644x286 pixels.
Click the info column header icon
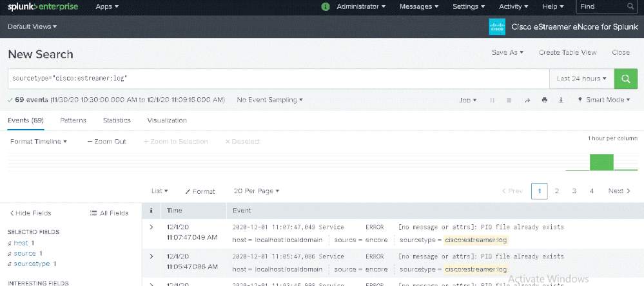click(x=151, y=211)
